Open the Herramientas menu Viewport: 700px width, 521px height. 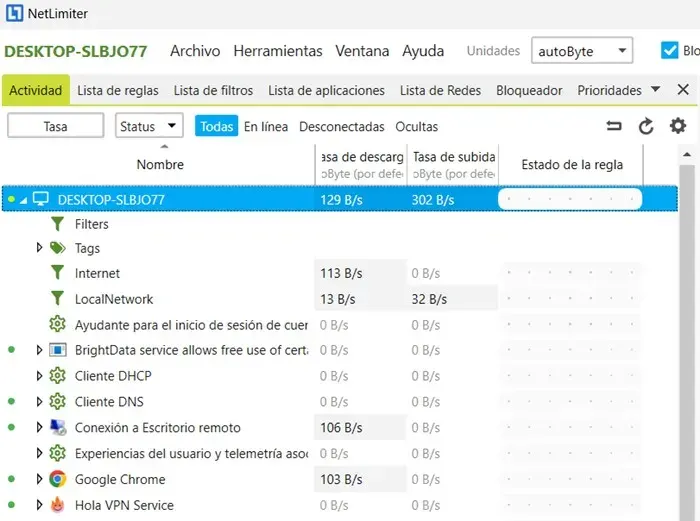tap(278, 51)
